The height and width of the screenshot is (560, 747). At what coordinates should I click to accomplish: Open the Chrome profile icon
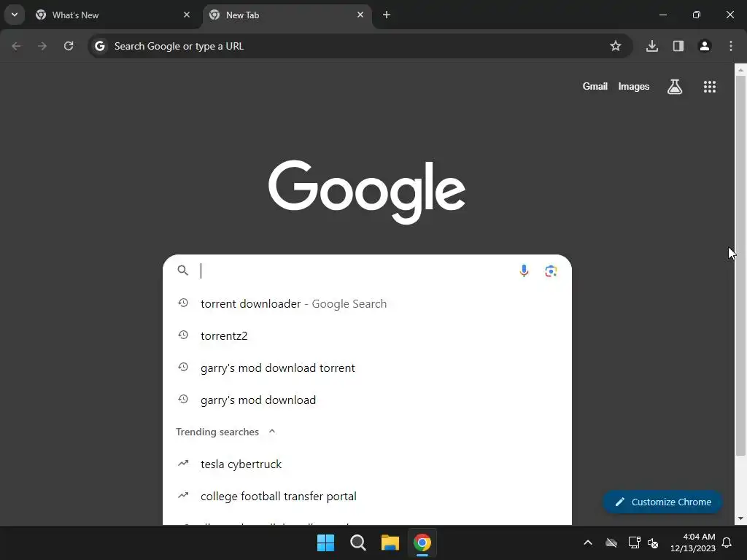pos(705,46)
